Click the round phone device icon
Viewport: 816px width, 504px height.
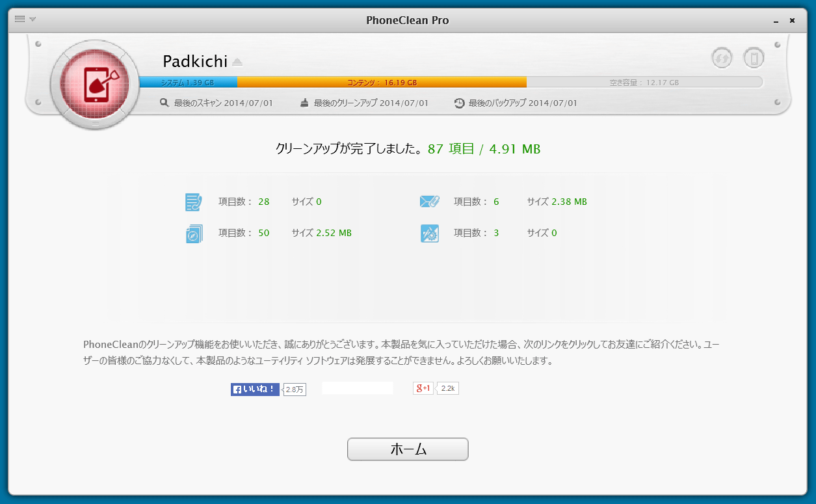tap(754, 58)
